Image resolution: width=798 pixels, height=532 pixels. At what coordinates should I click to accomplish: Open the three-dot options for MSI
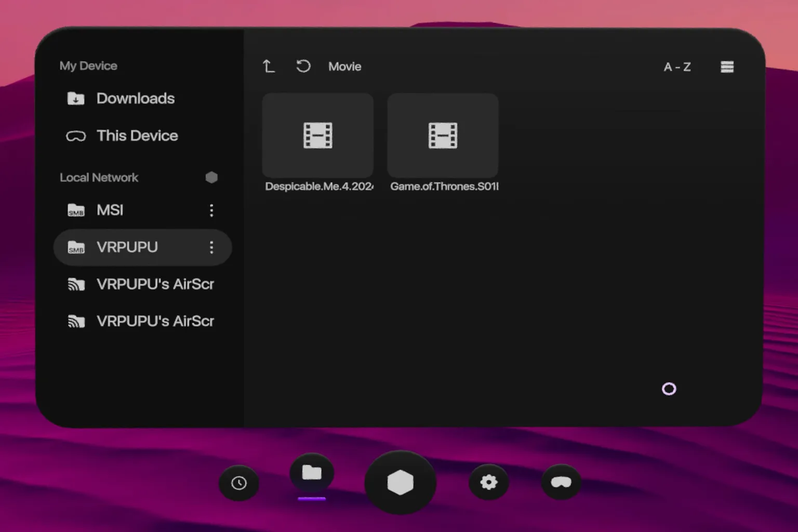(211, 210)
